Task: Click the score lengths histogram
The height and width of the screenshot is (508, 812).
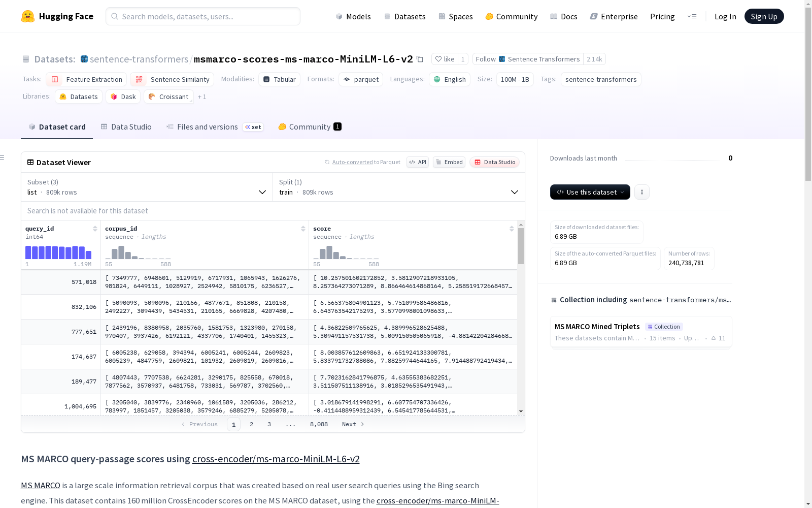Action: click(346, 252)
